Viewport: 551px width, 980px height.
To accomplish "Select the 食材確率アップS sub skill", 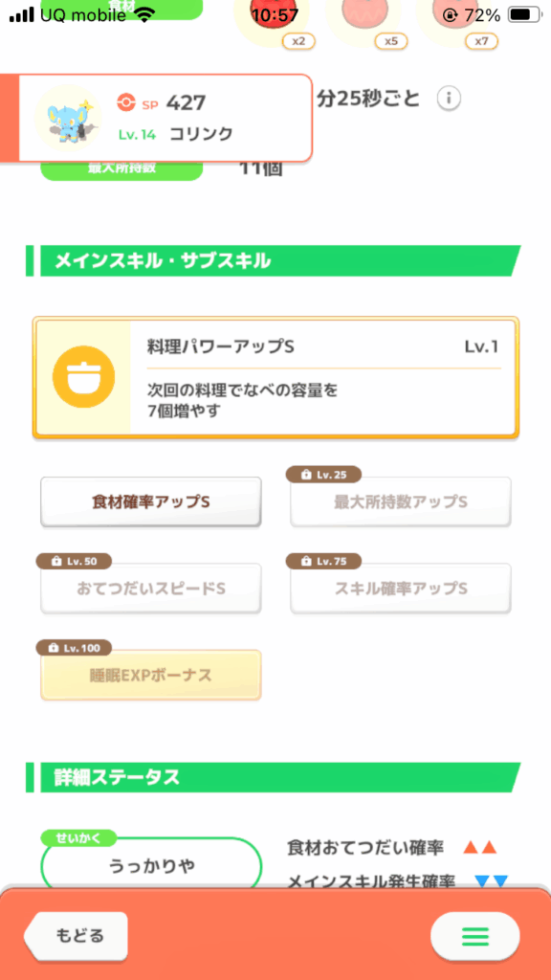I will point(151,501).
